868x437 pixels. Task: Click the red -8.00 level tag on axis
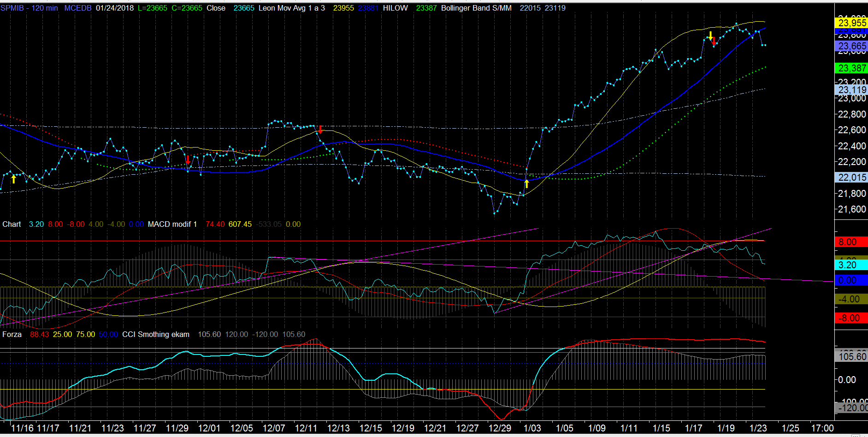[851, 318]
